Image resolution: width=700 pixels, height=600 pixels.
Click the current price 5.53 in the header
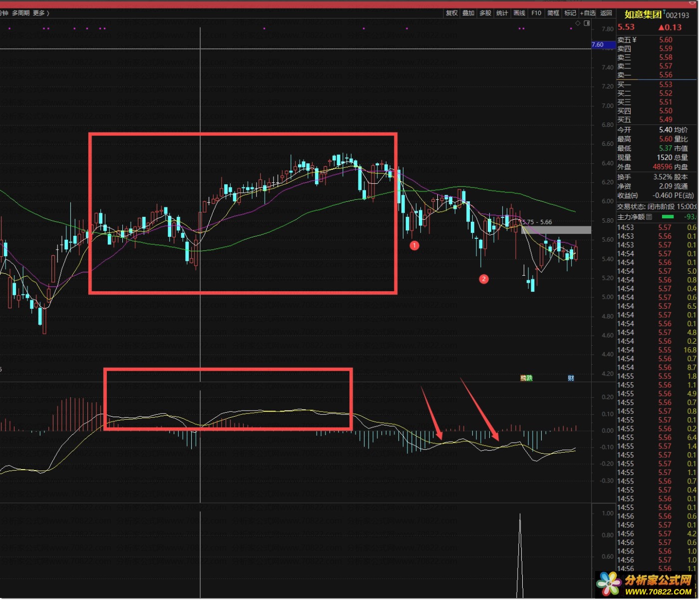[626, 27]
